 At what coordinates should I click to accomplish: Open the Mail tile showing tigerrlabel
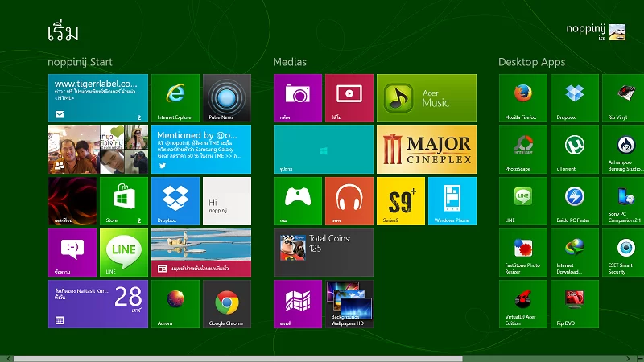click(97, 98)
